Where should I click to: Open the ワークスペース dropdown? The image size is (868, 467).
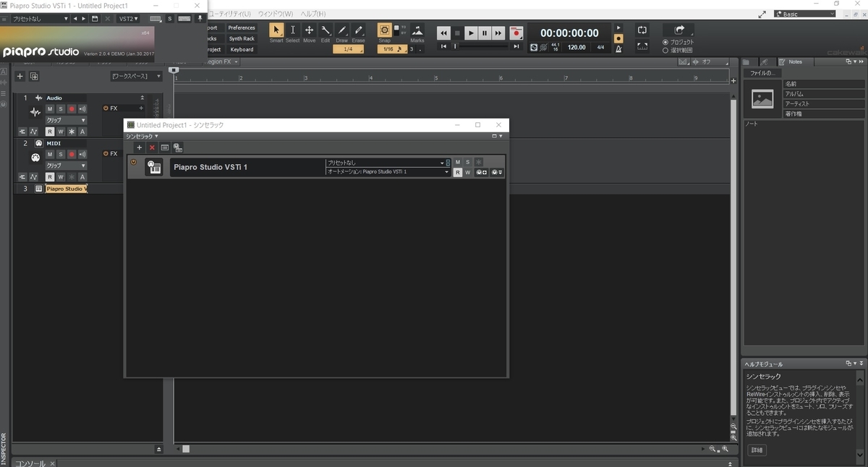pyautogui.click(x=136, y=76)
